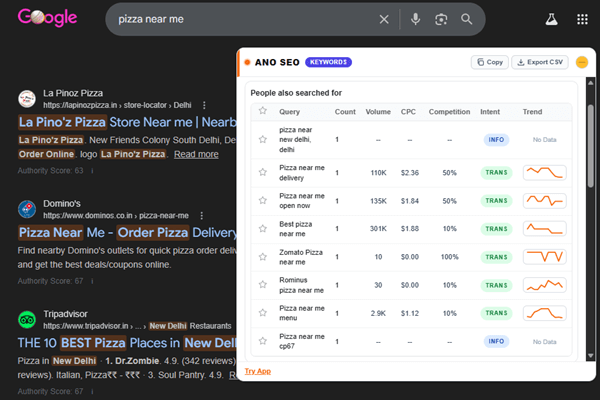Star the 'Pizza near me menu' query
This screenshot has width=600, height=400.
click(x=262, y=313)
